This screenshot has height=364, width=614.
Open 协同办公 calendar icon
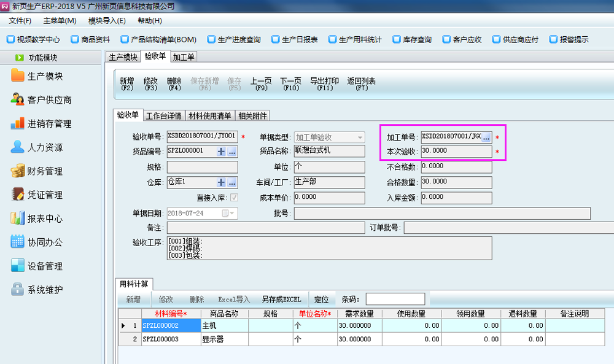click(x=17, y=242)
